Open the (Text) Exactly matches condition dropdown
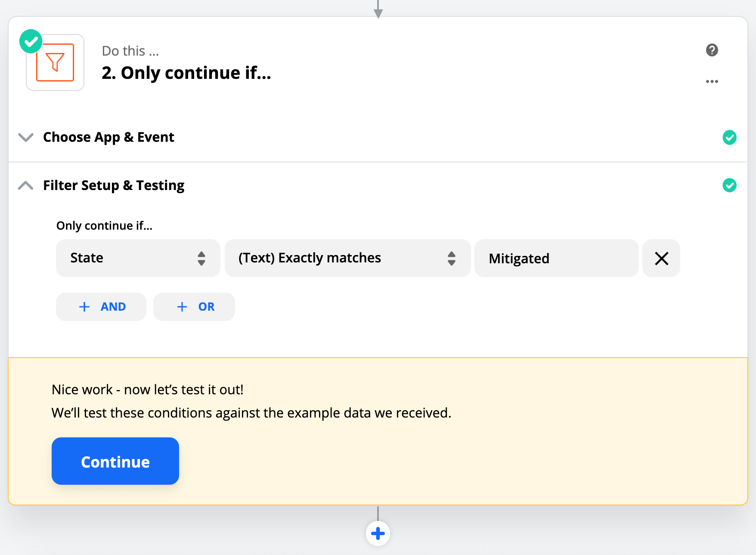 pyautogui.click(x=347, y=258)
